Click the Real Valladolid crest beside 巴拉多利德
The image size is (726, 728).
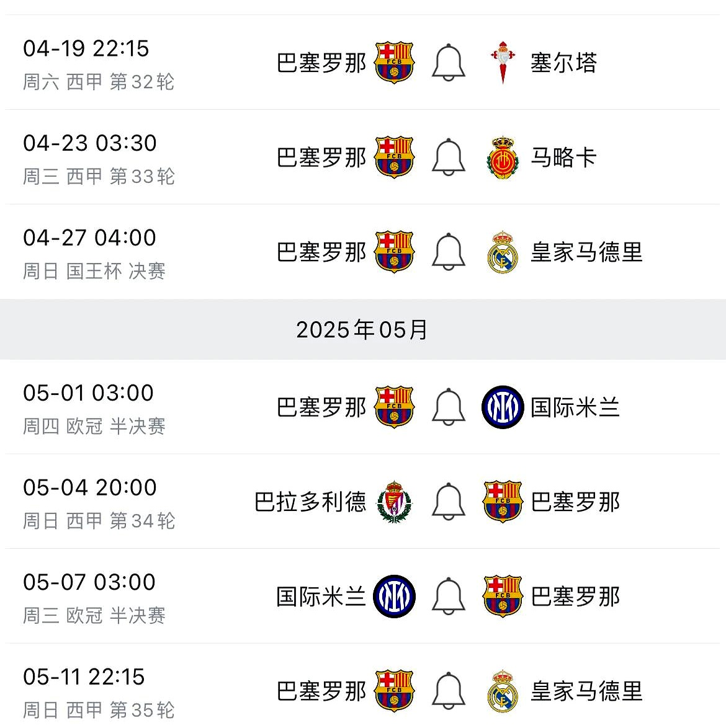(394, 502)
